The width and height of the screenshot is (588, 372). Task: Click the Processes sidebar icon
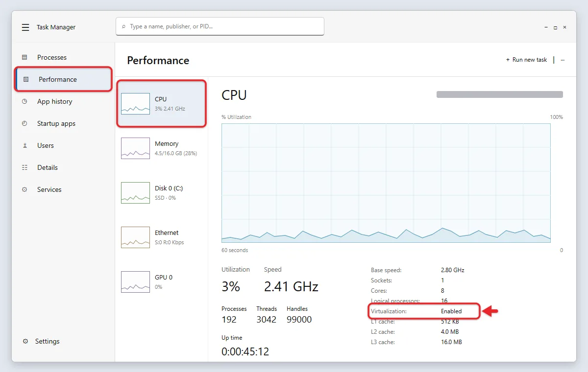pos(24,57)
